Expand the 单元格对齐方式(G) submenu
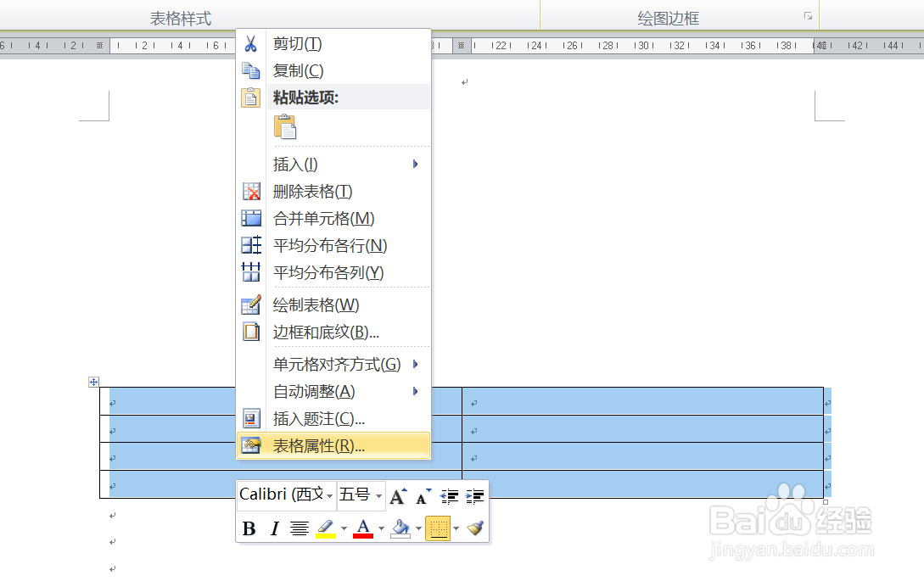The image size is (924, 581). (x=416, y=364)
